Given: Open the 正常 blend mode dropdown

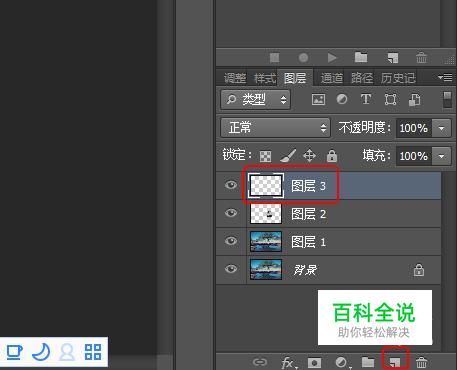Looking at the screenshot, I should tap(275, 127).
